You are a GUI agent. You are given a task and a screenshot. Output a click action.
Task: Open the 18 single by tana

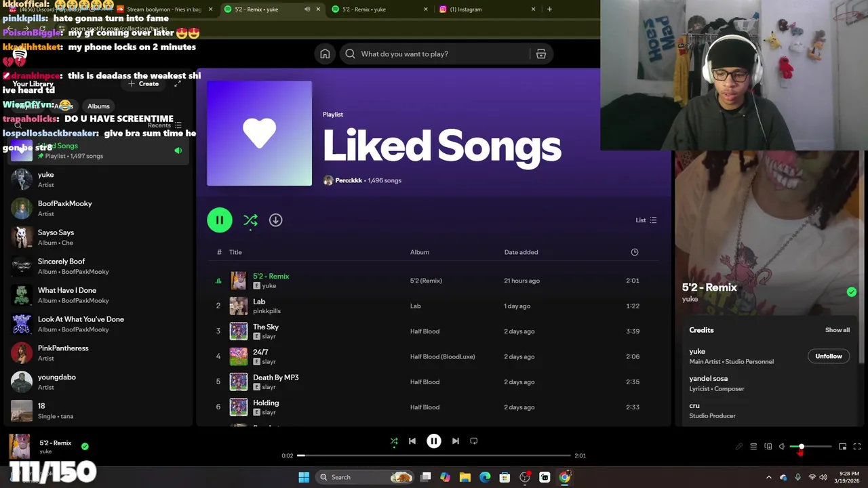point(98,411)
